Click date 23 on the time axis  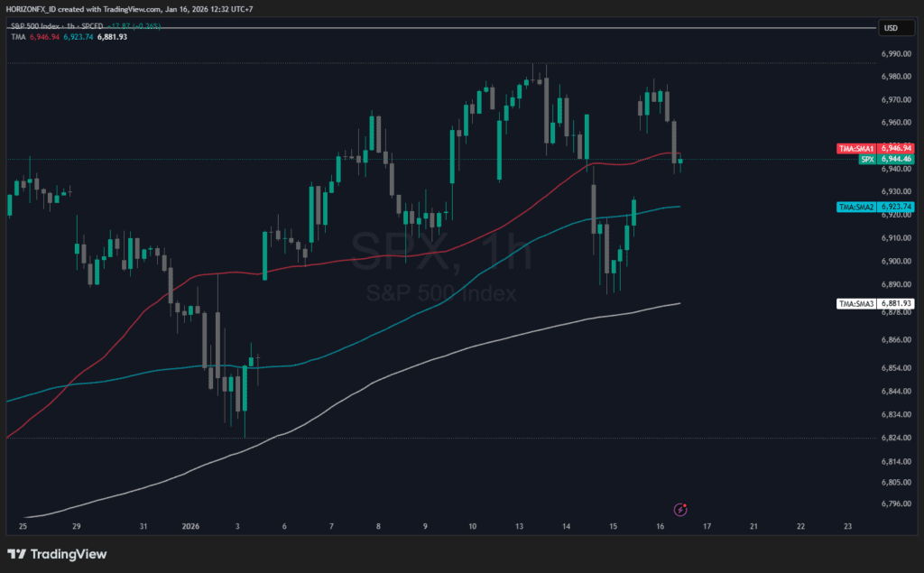pos(846,526)
